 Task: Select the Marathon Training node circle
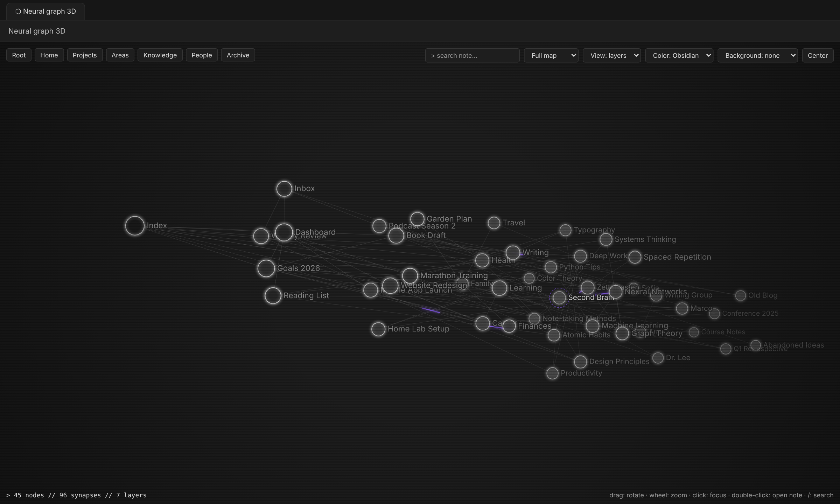pyautogui.click(x=410, y=276)
